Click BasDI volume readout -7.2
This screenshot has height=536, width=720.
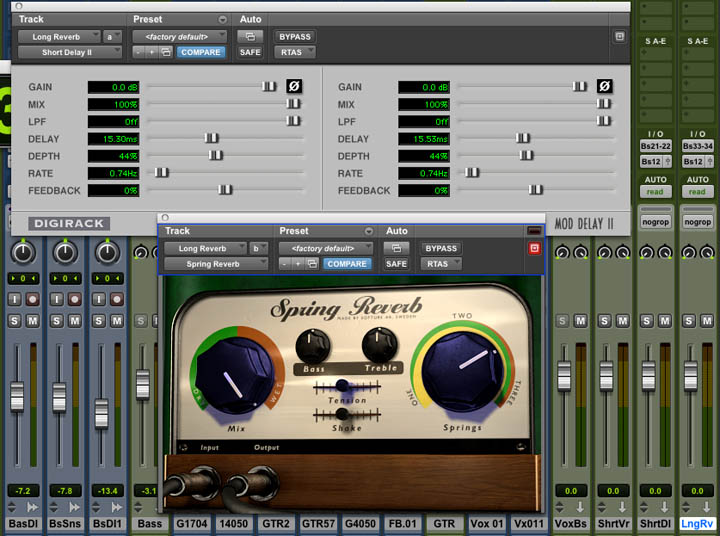pos(23,491)
